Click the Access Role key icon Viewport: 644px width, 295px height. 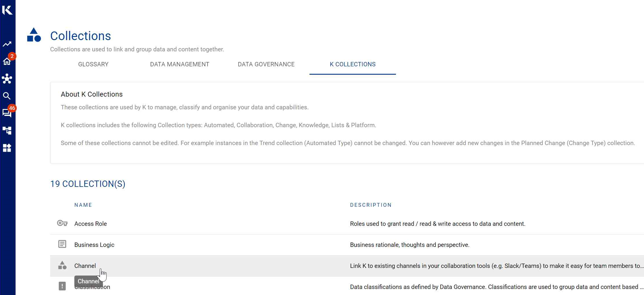point(62,223)
